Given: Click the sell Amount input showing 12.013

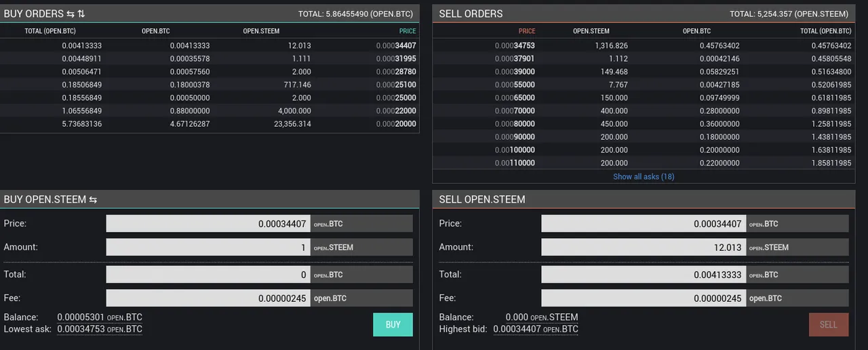Looking at the screenshot, I should (644, 248).
